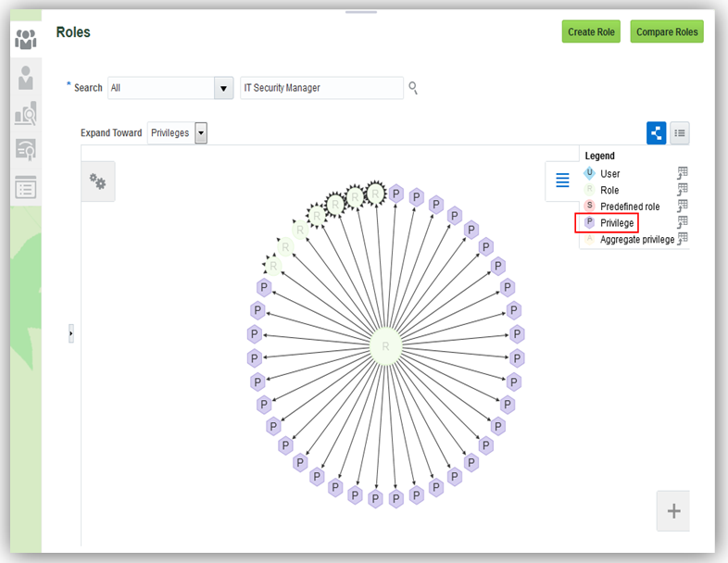Viewport: 728px width, 563px height.
Task: Select Privilege in the Legend
Action: tap(617, 223)
